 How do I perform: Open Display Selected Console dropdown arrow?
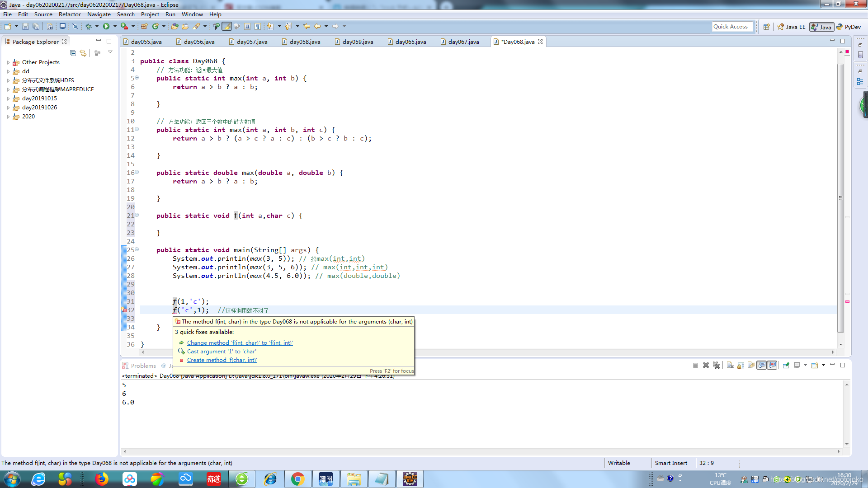[x=805, y=365]
